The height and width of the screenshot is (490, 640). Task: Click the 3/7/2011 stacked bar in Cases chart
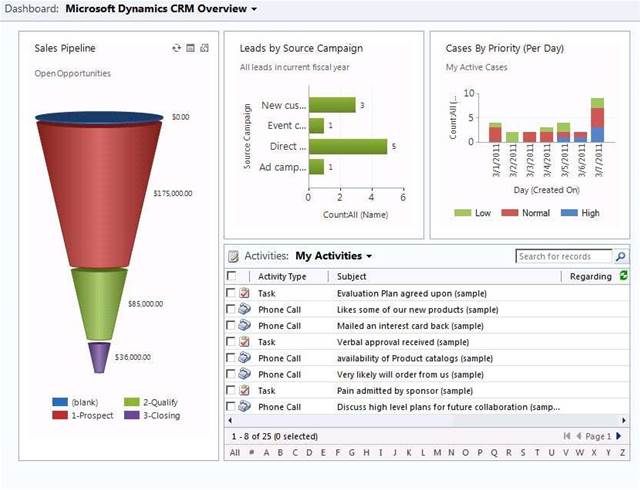point(597,120)
